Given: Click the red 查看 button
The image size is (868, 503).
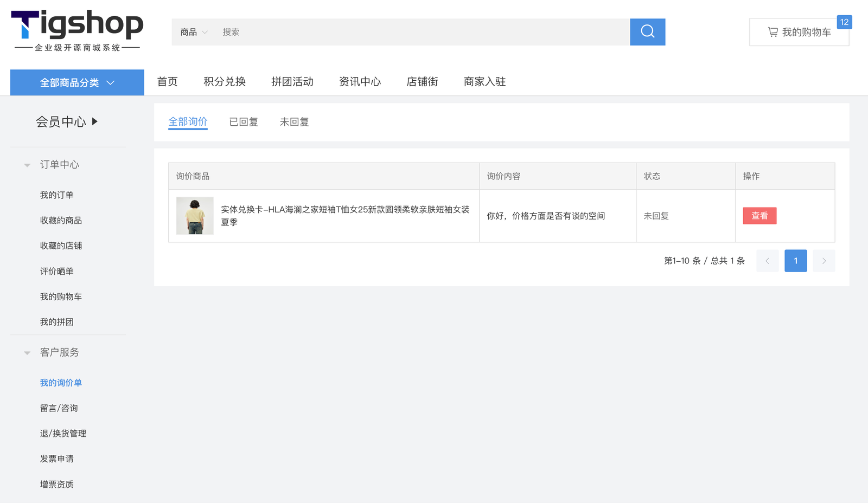Looking at the screenshot, I should [x=759, y=216].
